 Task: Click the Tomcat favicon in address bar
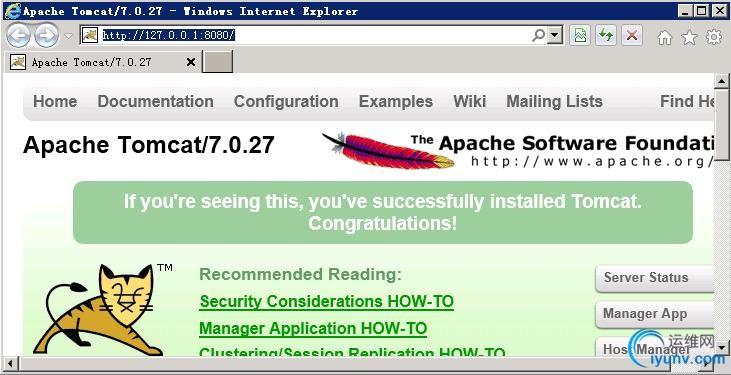tap(90, 35)
